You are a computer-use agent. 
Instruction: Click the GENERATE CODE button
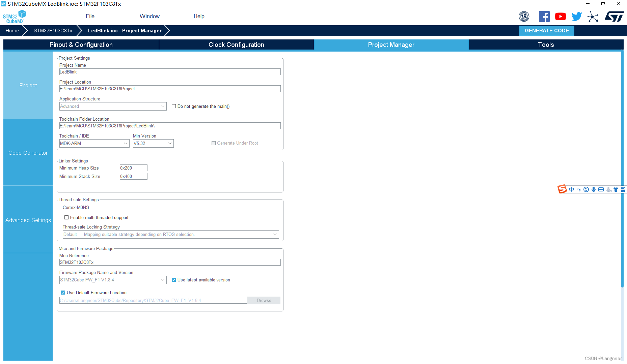(547, 30)
